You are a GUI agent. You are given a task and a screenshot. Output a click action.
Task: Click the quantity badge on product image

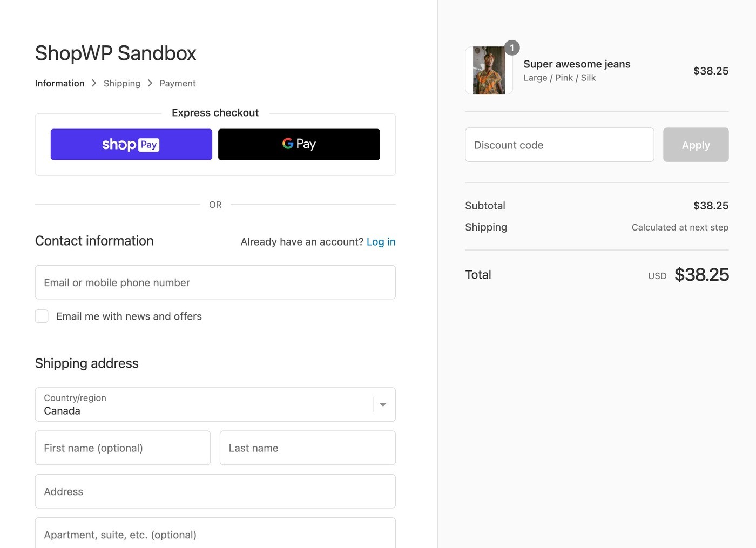[512, 48]
